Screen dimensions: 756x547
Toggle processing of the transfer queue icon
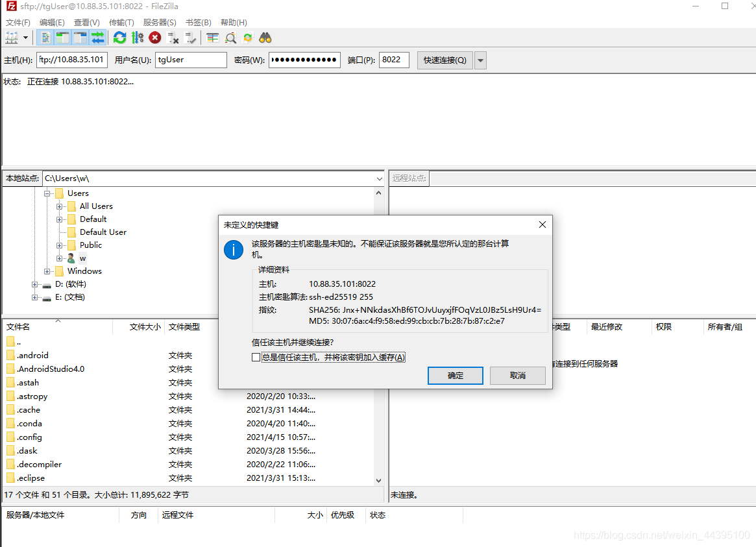(x=138, y=38)
